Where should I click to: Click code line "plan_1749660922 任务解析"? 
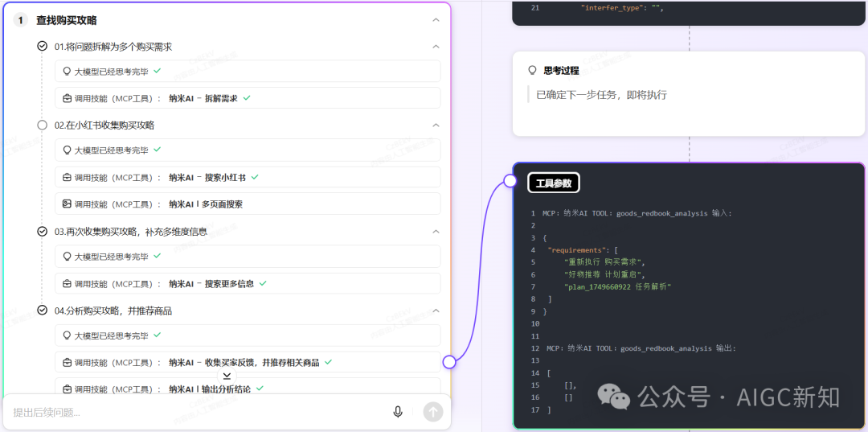coord(618,286)
